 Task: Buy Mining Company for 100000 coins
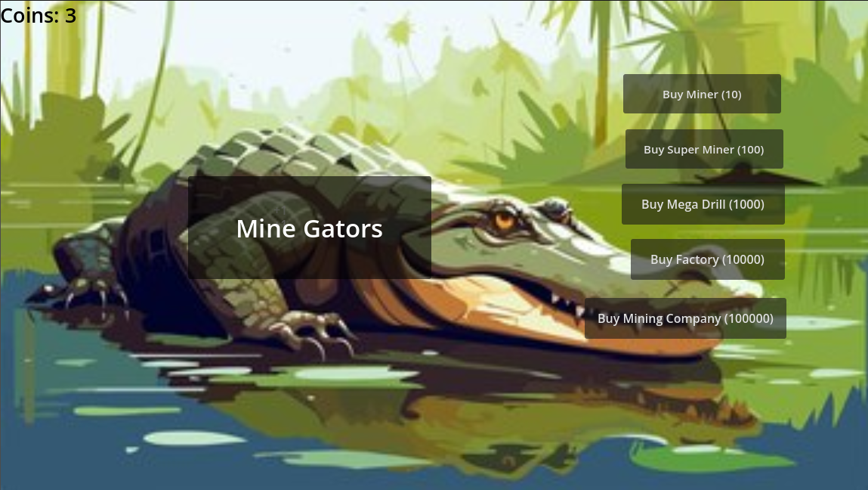(x=685, y=318)
